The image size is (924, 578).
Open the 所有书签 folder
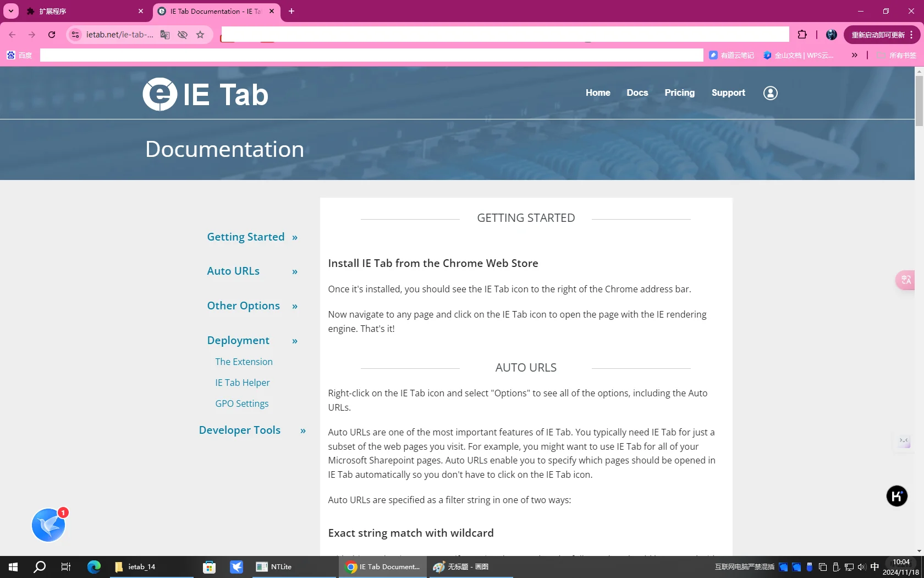pos(897,55)
